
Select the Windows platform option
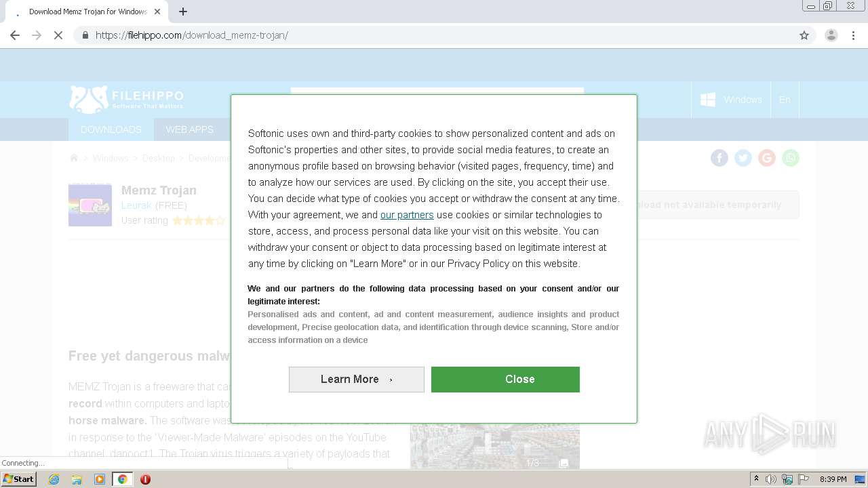pos(731,100)
